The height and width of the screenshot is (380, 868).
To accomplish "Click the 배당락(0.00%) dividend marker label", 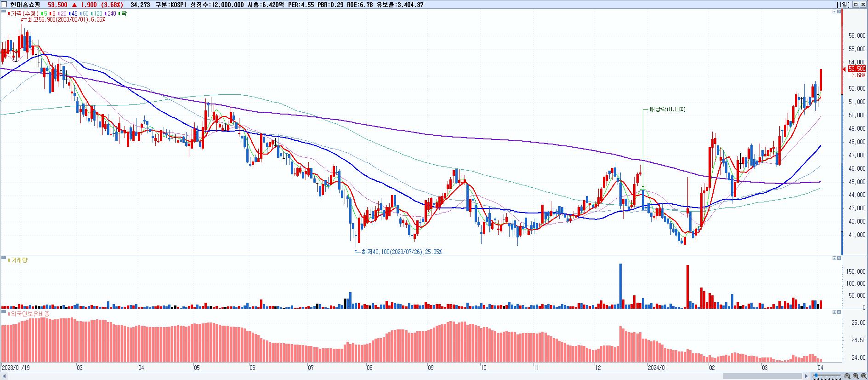I will pyautogui.click(x=667, y=109).
